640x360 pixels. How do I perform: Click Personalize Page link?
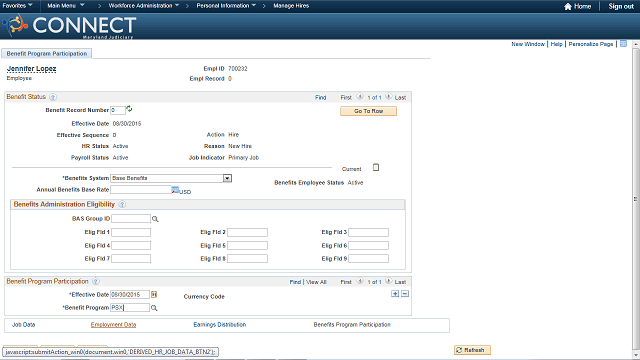pos(591,44)
